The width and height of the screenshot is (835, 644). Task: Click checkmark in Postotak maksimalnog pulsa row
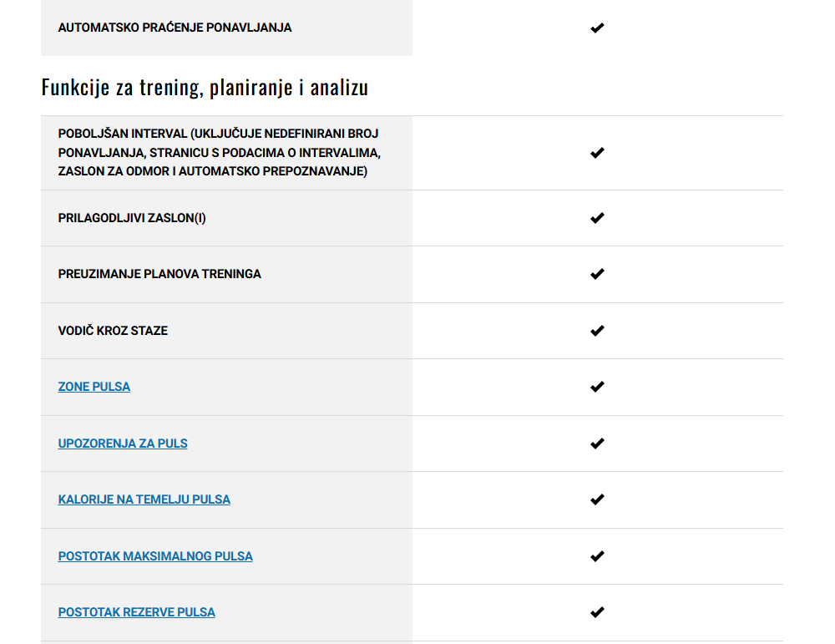pos(597,556)
